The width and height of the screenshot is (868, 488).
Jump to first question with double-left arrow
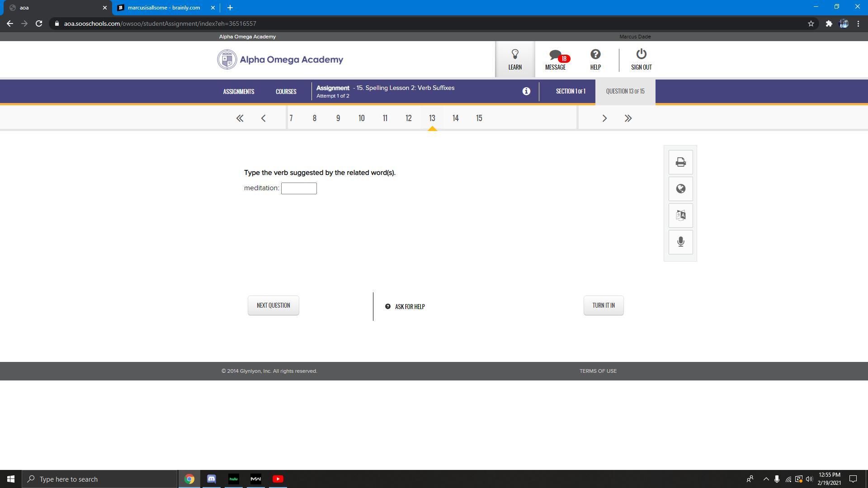coord(240,118)
